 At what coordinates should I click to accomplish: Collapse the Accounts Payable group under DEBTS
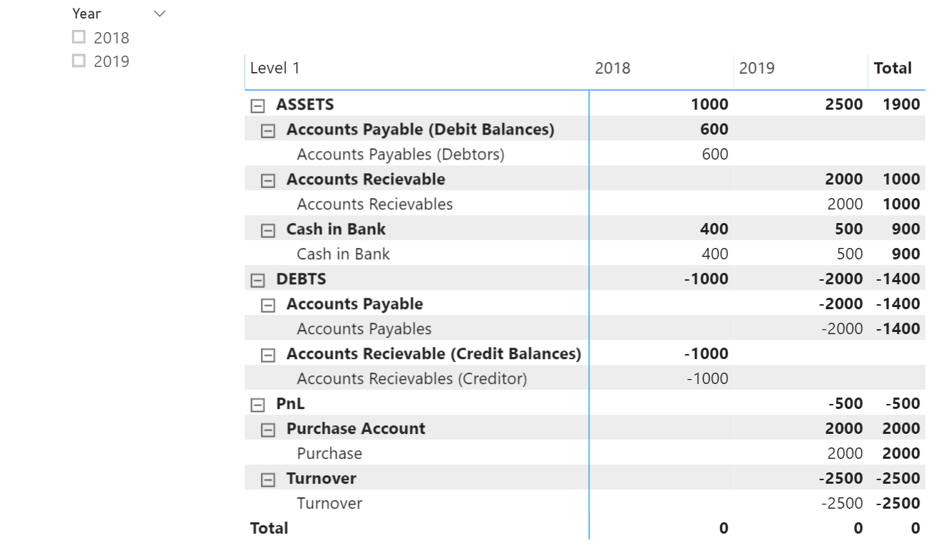coord(268,305)
